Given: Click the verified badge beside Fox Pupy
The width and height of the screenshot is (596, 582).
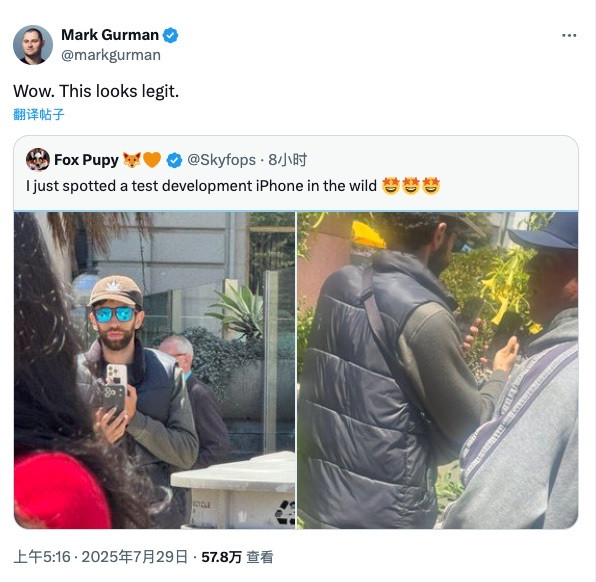Looking at the screenshot, I should click(x=174, y=160).
